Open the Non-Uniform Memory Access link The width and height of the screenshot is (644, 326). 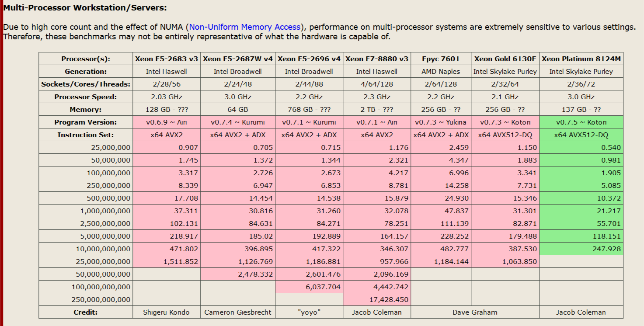245,27
